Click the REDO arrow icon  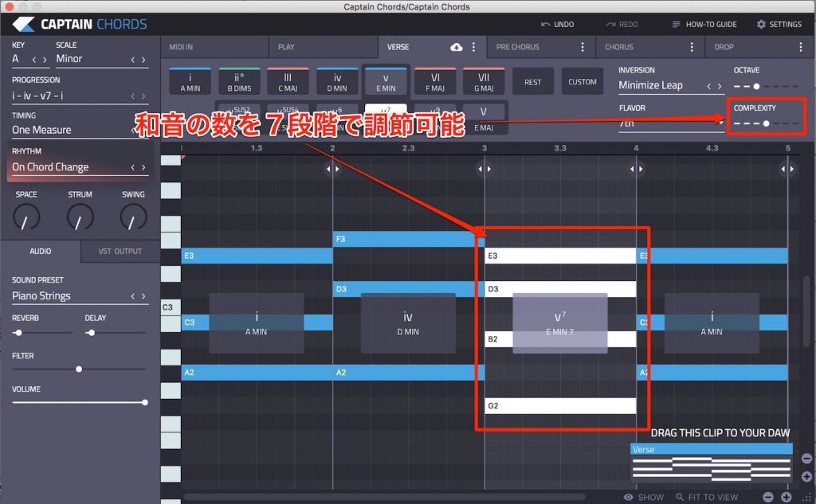pos(610,24)
